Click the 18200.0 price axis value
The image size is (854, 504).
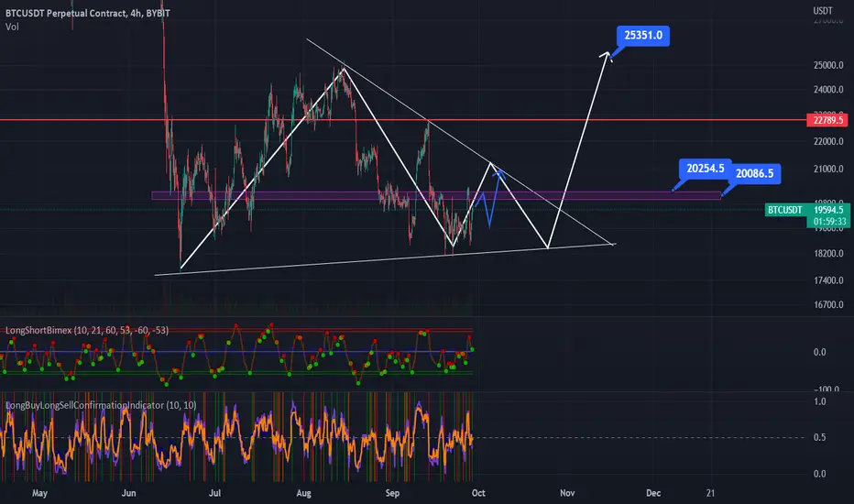pos(827,253)
